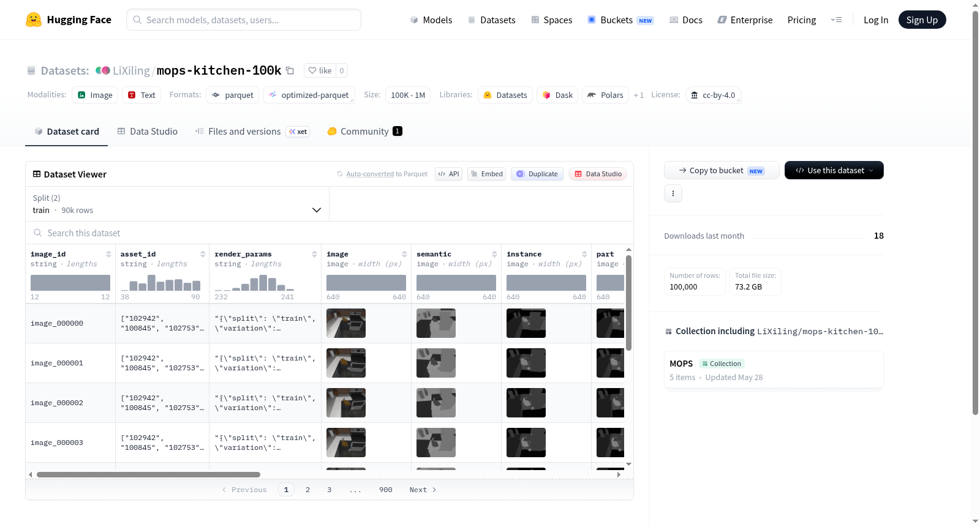
Task: Click the table horizontal scrollbar
Action: [148, 474]
